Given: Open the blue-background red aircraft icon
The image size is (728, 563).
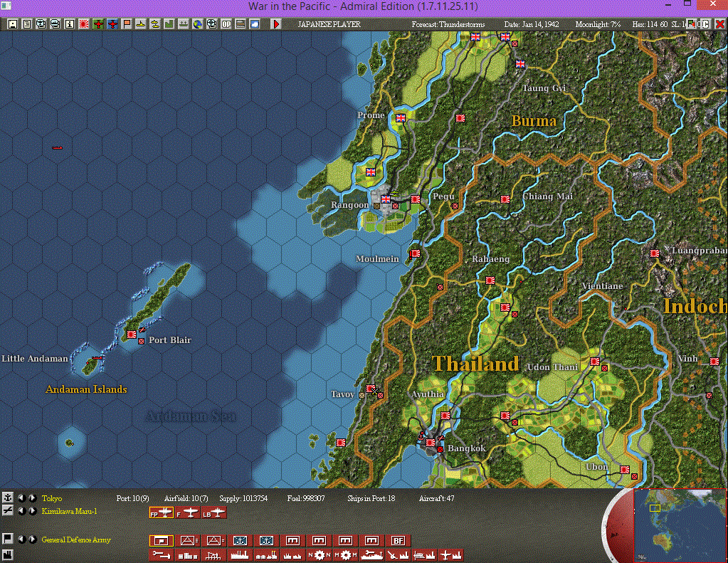Looking at the screenshot, I should click(112, 24).
